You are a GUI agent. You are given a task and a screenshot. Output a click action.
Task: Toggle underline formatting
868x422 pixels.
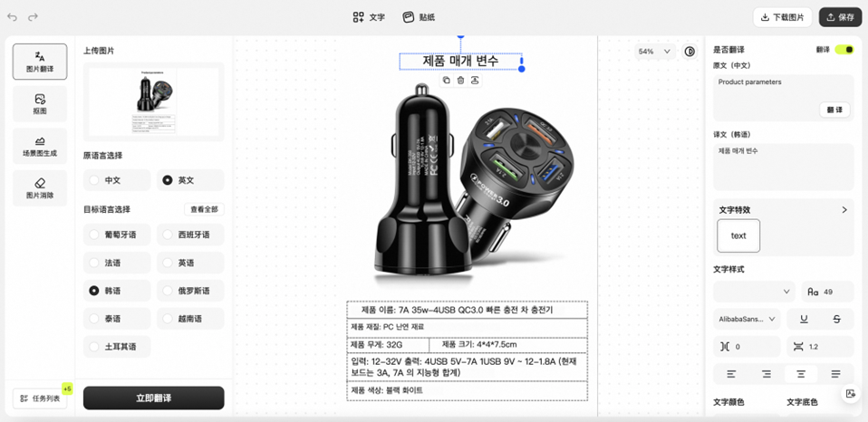(x=804, y=319)
